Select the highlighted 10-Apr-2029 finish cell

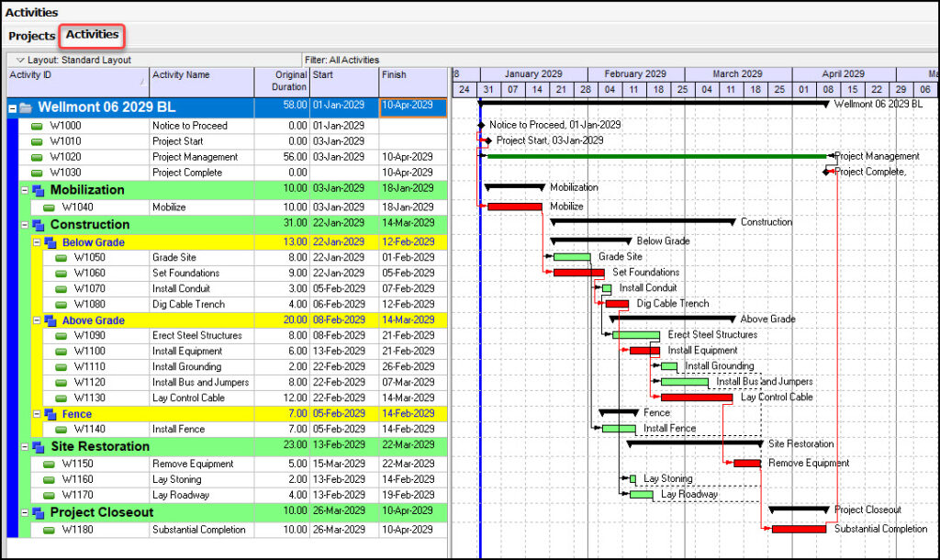point(413,107)
